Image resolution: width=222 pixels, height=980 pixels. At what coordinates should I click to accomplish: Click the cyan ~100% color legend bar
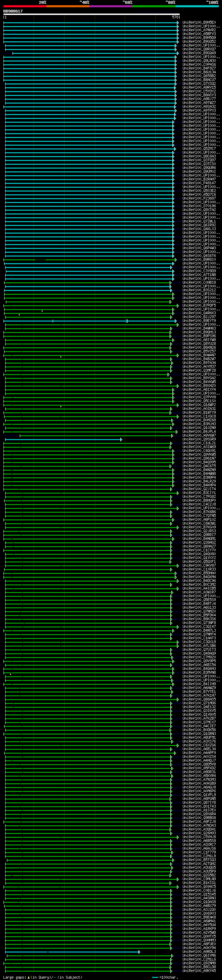[x=197, y=6]
